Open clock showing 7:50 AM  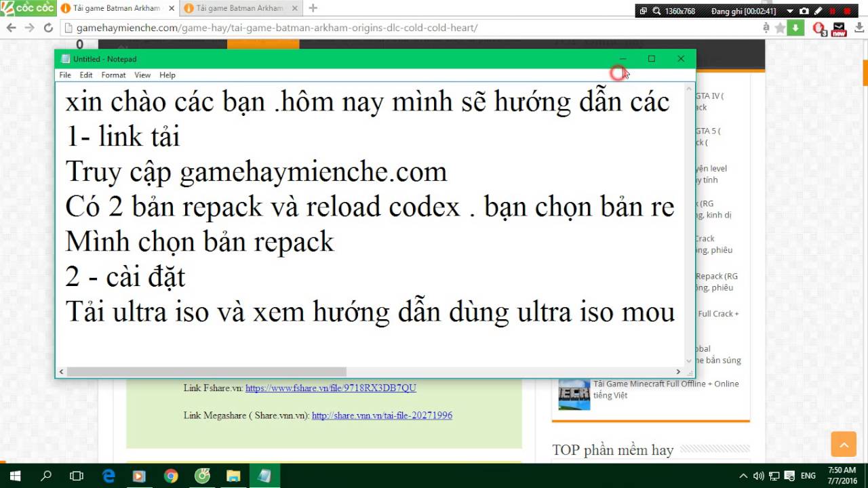(x=842, y=476)
